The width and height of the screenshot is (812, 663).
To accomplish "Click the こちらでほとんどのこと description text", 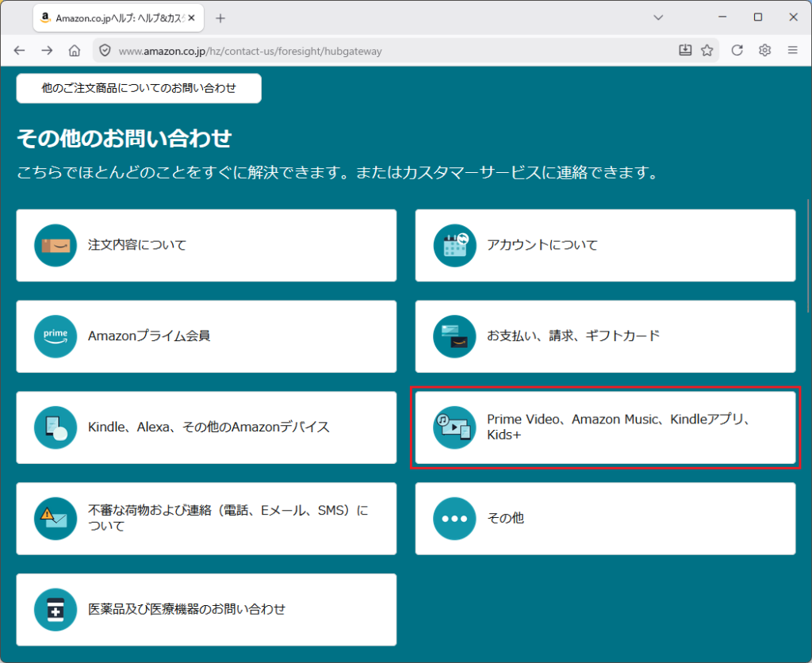I will pos(338,172).
